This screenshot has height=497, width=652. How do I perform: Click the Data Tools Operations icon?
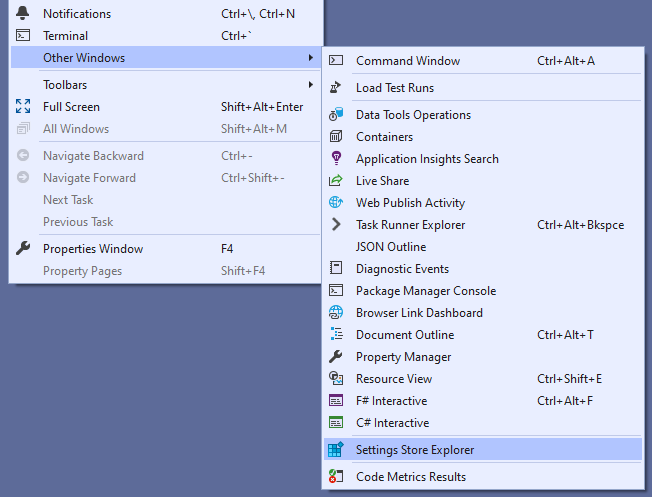click(x=336, y=114)
